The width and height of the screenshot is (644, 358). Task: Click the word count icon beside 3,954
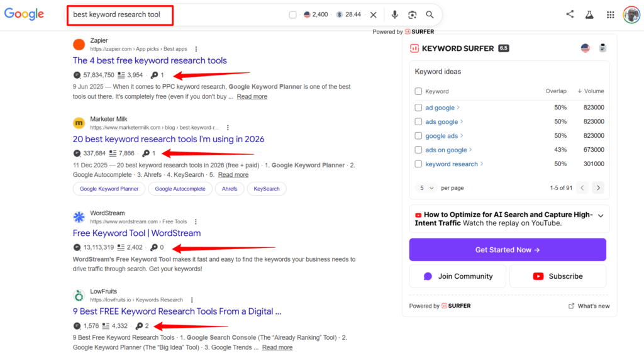121,76
